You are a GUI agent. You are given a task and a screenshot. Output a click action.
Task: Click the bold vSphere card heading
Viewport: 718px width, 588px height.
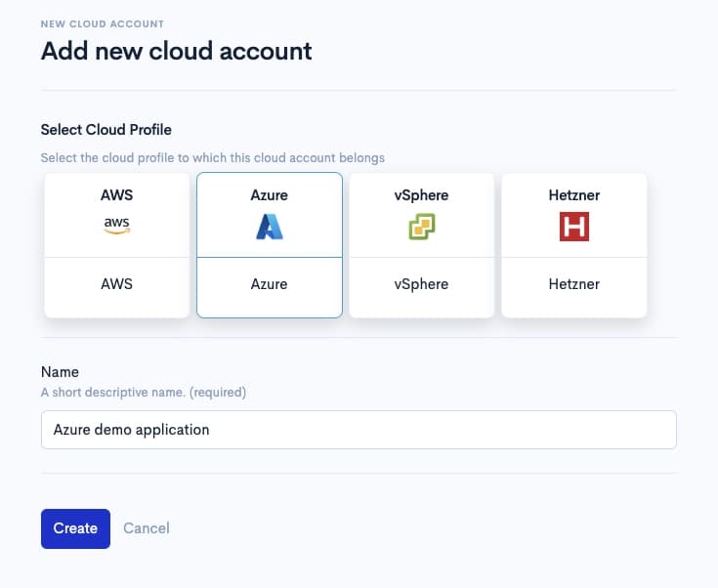421,195
